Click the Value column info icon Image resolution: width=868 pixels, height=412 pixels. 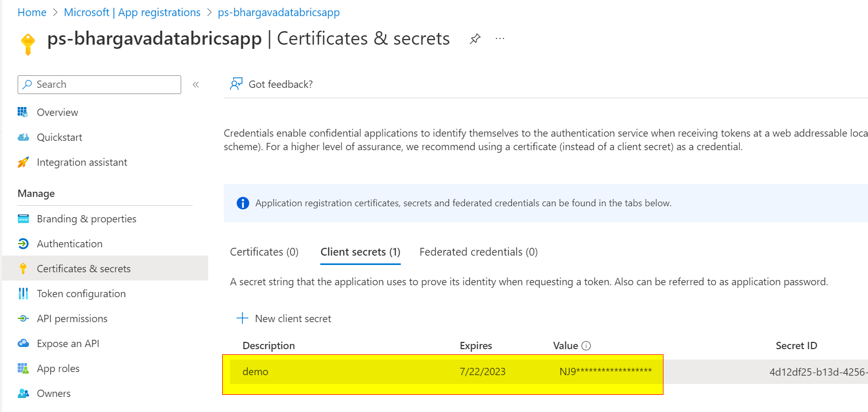(x=586, y=345)
